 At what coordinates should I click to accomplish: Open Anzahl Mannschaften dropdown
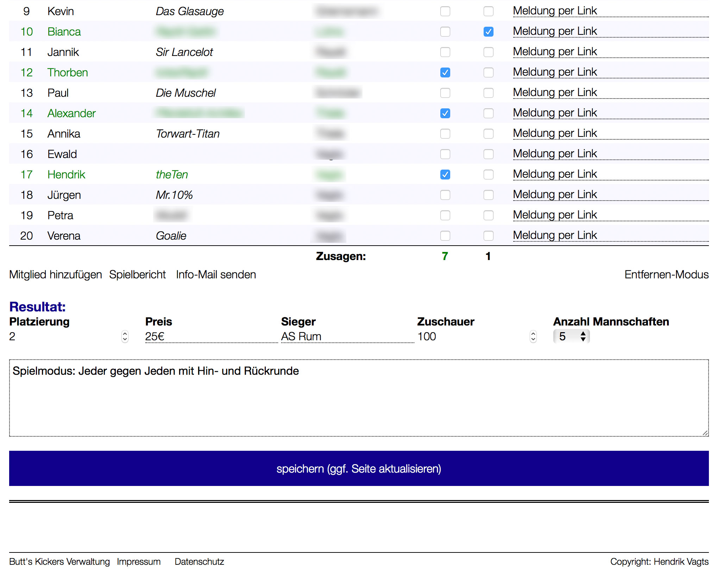tap(571, 336)
